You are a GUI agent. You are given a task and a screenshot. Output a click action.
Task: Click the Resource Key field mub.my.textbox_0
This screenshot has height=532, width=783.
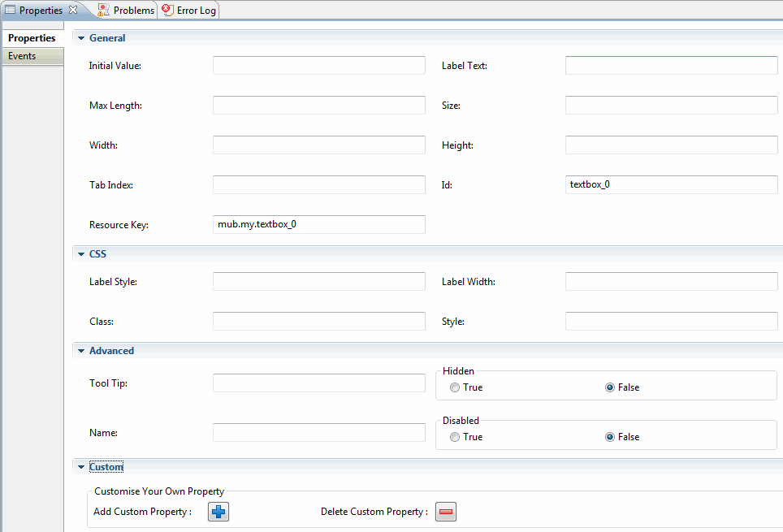point(319,225)
